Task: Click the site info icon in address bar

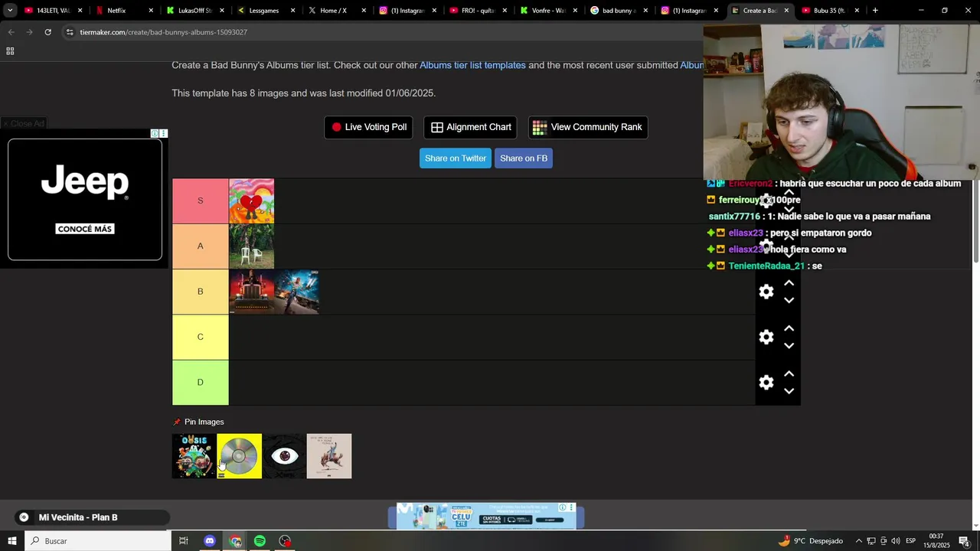Action: coord(70,32)
